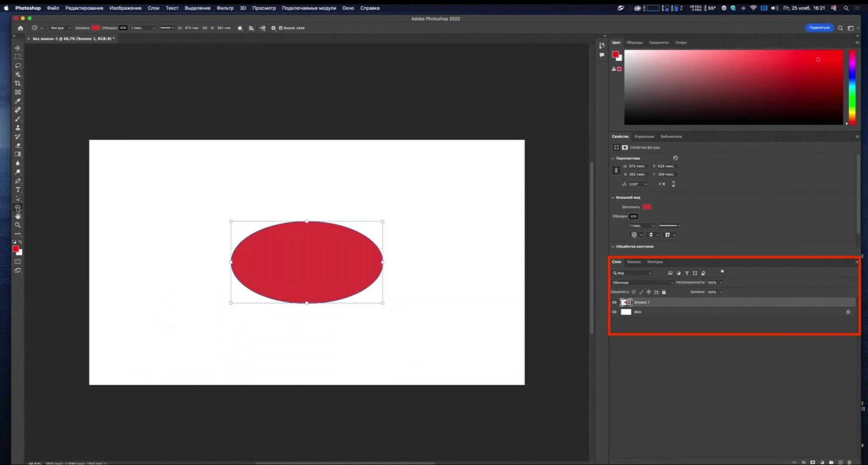This screenshot has width=868, height=465.
Task: Click the Home icon in options bar
Action: point(20,28)
